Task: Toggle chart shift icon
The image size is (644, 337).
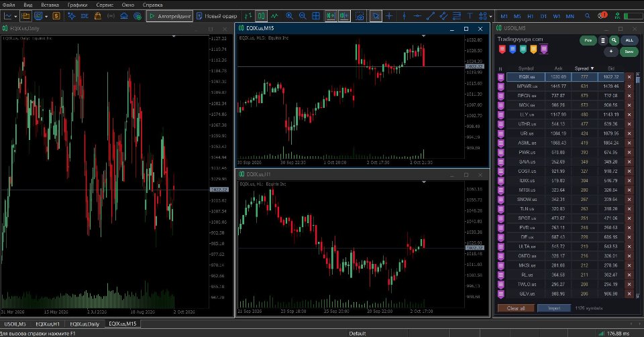Action: tap(344, 16)
